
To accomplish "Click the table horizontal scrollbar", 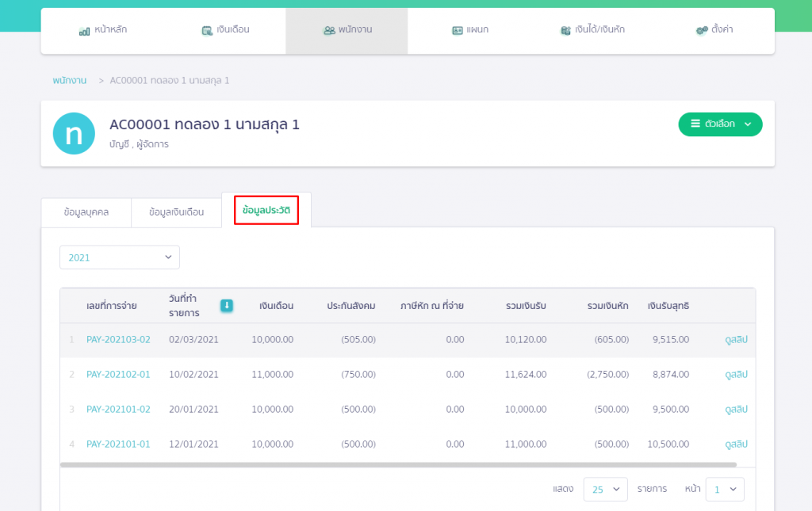I will 398,465.
